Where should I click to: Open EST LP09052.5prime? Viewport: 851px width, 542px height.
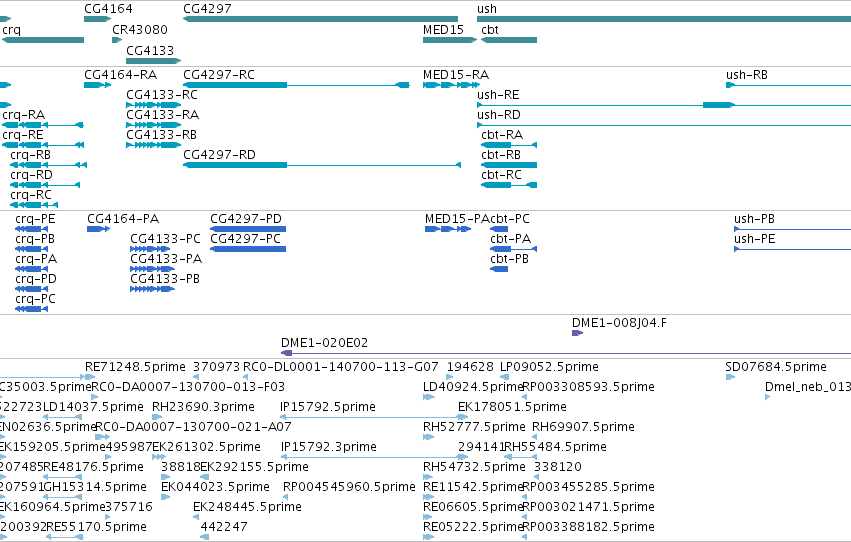pyautogui.click(x=549, y=367)
